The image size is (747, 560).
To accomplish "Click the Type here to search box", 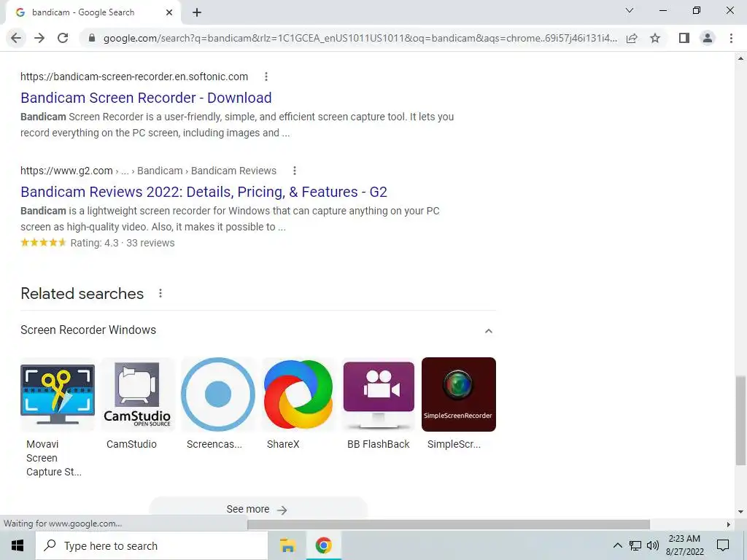I will 152,545.
